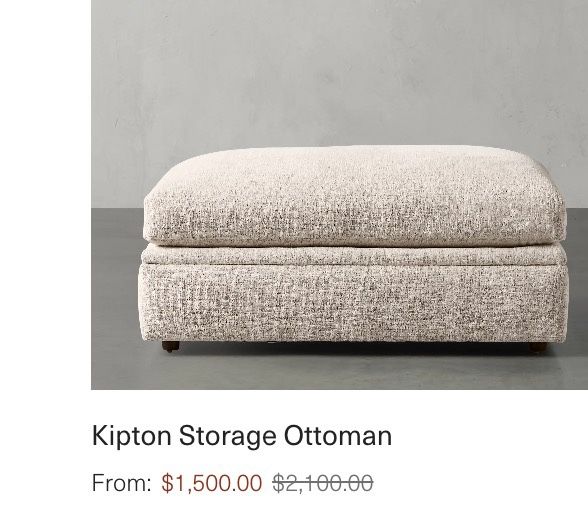
Task: Click the word "Kipton" in the title
Action: click(x=131, y=436)
